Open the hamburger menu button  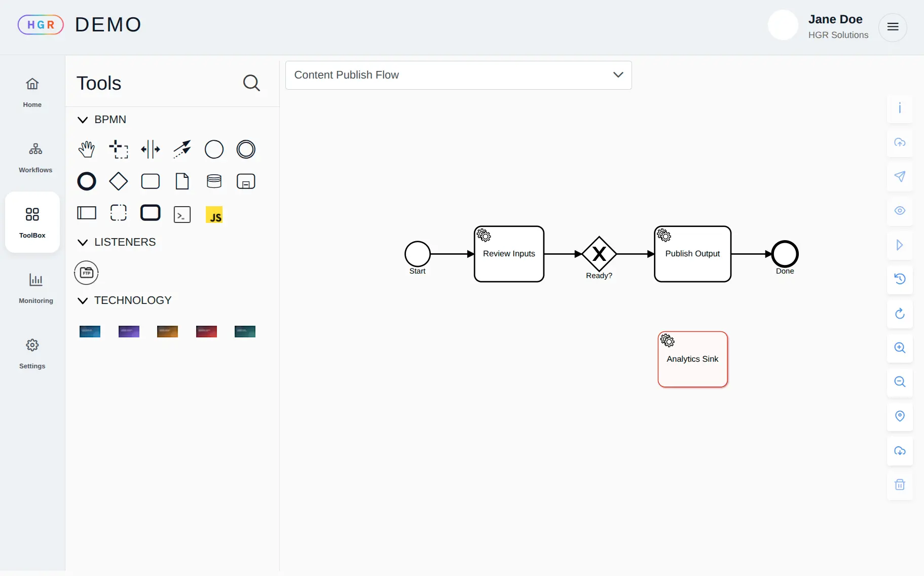pos(893,27)
